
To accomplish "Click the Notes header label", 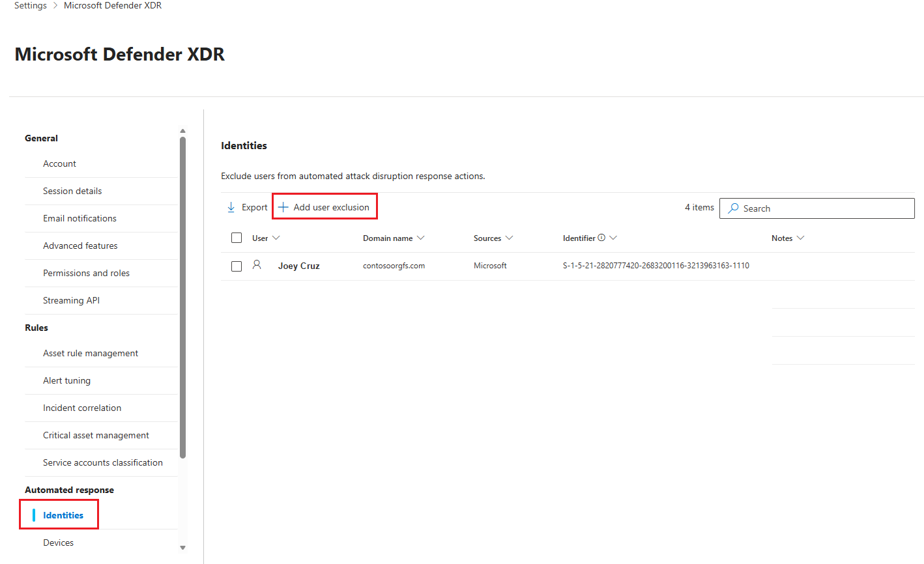I will pos(782,238).
